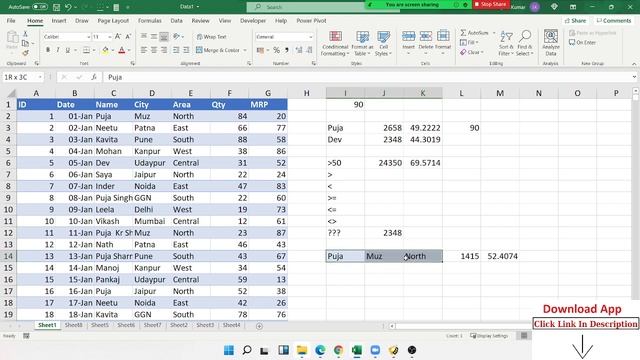Viewport: 640px width, 360px height.
Task: Open Edge browser from taskbar
Action: (320, 350)
